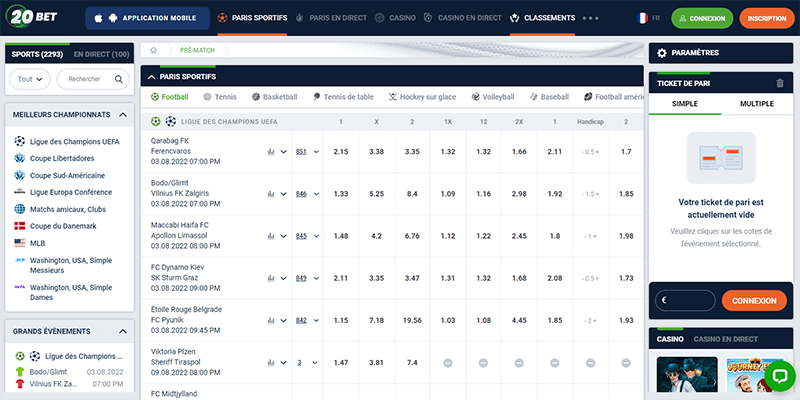Click the euro stake amount field

pos(685,301)
